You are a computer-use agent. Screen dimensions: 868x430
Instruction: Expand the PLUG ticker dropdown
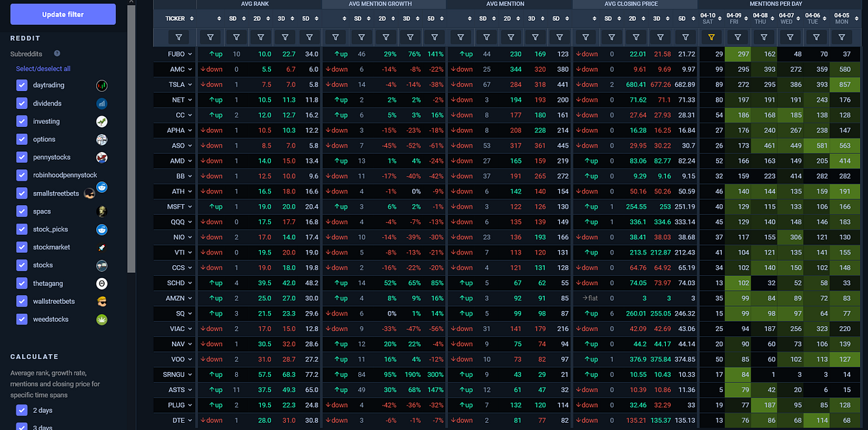tap(191, 405)
